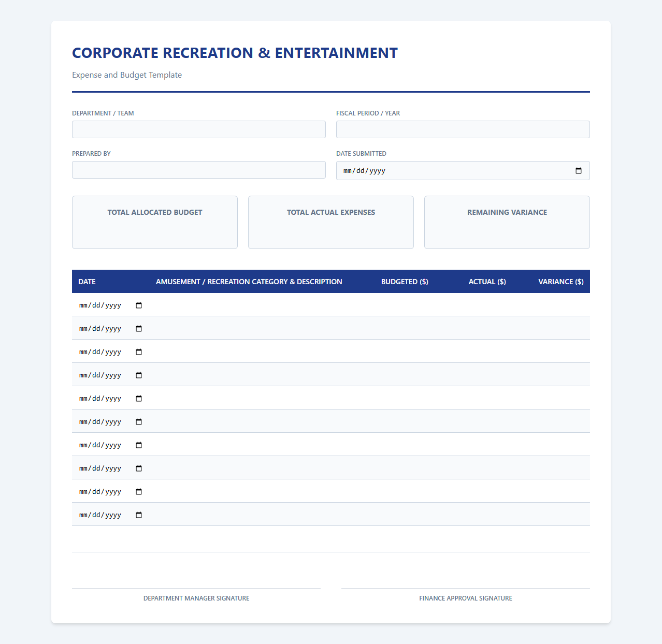
Task: Open calendar picker in fifth table row
Action: pyautogui.click(x=139, y=399)
